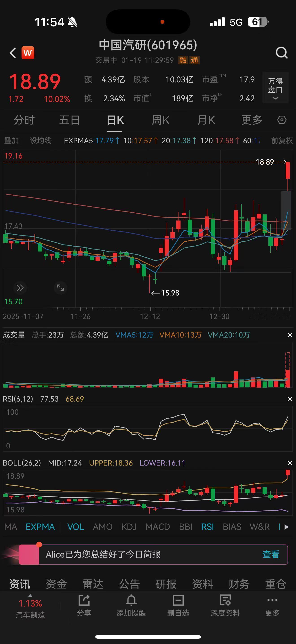Toggle AMO sub-chart indicator
This screenshot has height=644, width=296.
[102, 527]
